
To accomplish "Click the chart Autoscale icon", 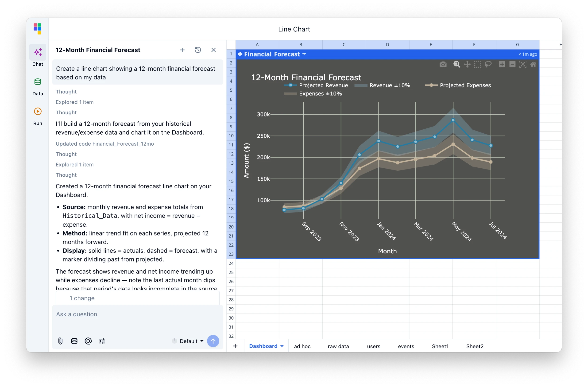I will [522, 65].
